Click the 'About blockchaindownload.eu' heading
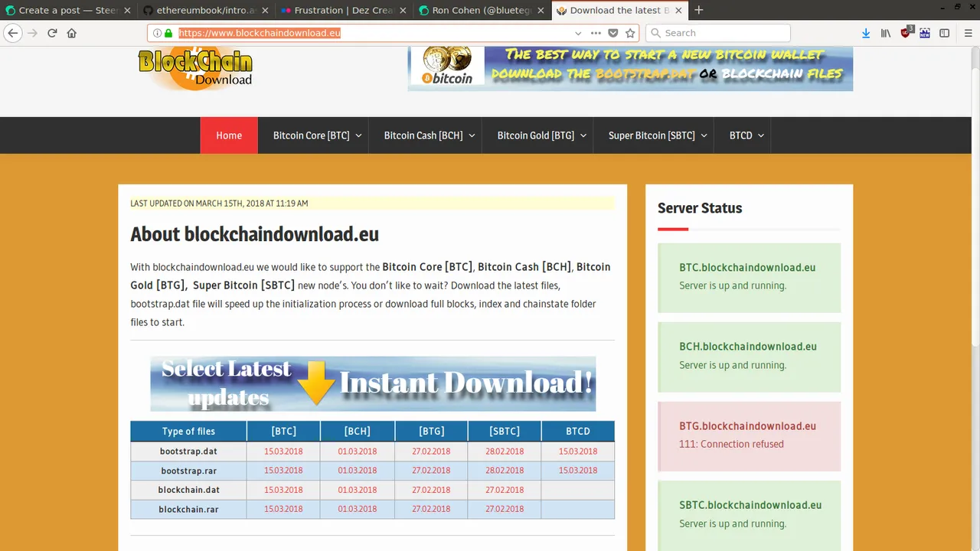 coord(254,234)
